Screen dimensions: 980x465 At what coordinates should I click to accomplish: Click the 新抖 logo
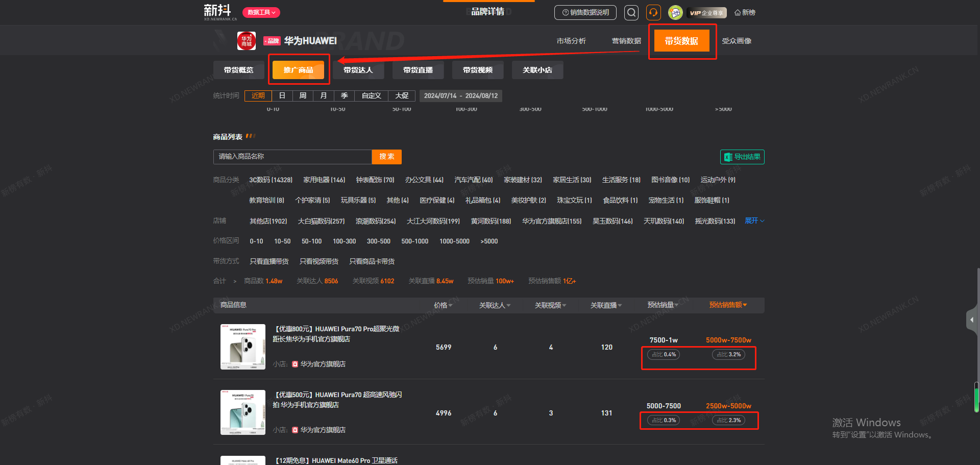point(220,12)
